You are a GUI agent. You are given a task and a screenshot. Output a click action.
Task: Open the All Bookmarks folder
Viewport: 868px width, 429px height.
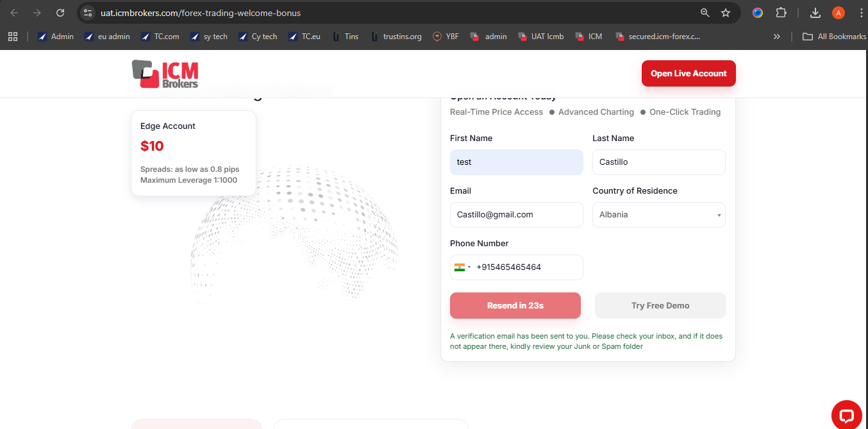coord(834,37)
